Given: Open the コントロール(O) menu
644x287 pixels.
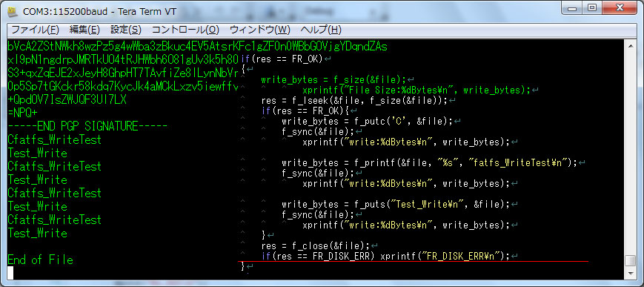Looking at the screenshot, I should pos(185,30).
